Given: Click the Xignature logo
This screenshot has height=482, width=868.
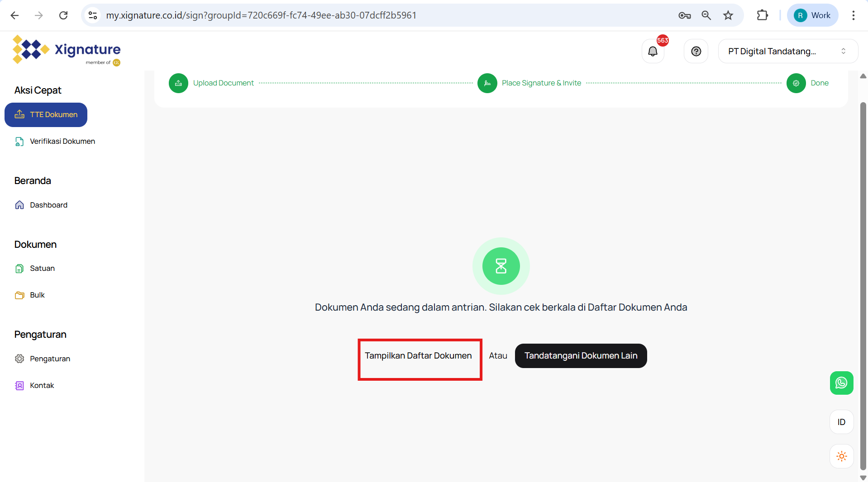Looking at the screenshot, I should [x=67, y=50].
